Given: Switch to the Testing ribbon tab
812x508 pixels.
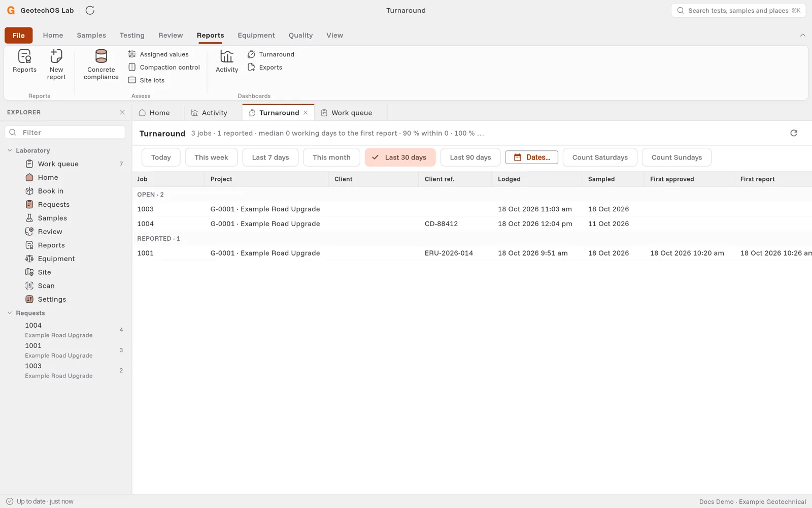Looking at the screenshot, I should [132, 35].
